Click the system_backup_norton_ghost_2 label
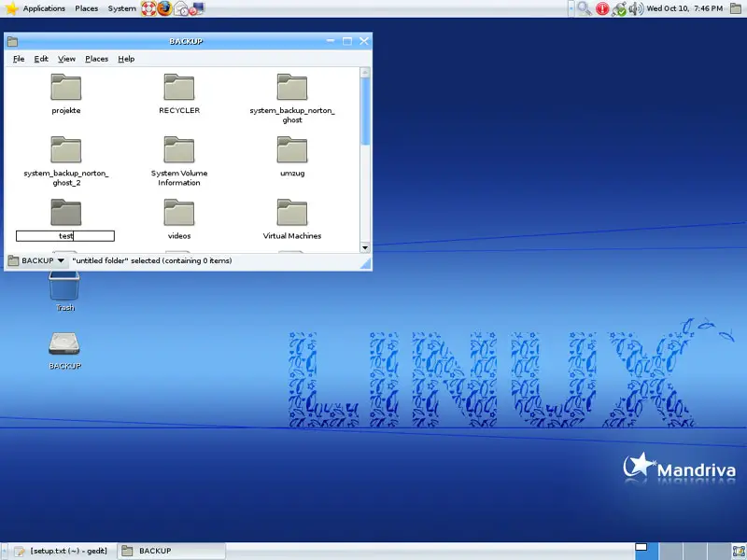The width and height of the screenshot is (747, 560). pyautogui.click(x=66, y=178)
